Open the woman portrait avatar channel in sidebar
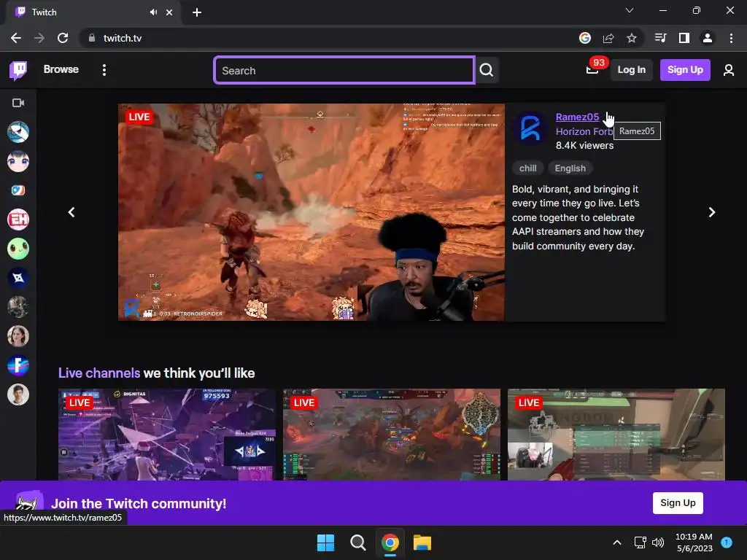The image size is (747, 560). 18,336
